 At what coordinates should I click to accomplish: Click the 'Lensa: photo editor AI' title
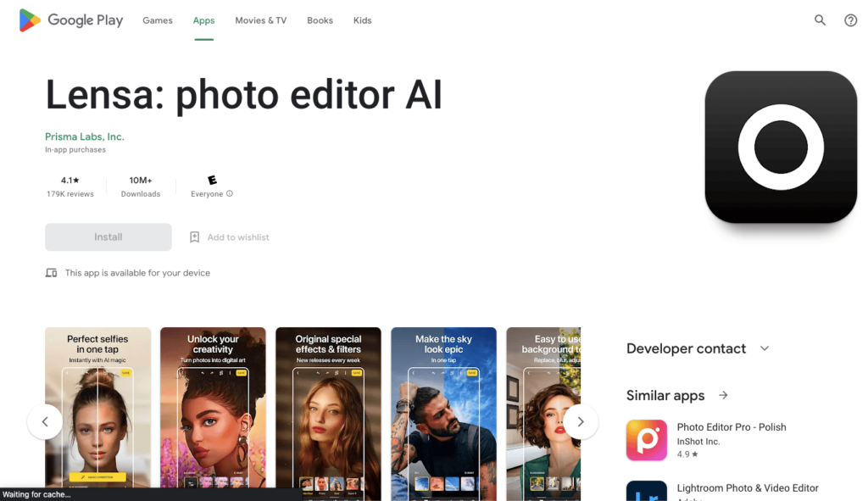click(x=243, y=95)
